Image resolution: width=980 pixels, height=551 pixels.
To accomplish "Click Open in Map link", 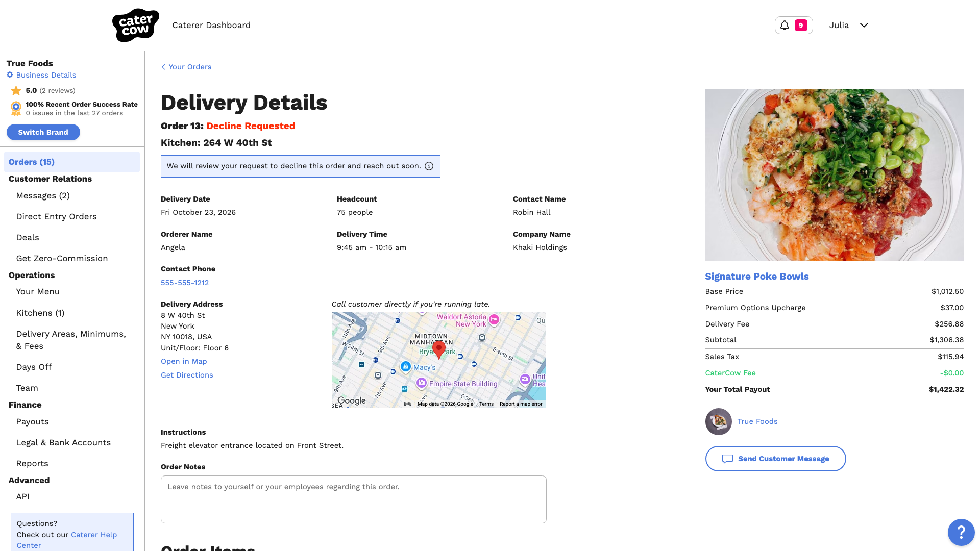I will coord(184,361).
